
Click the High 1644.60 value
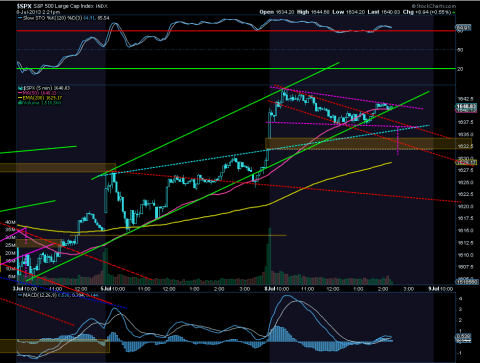tap(313, 12)
